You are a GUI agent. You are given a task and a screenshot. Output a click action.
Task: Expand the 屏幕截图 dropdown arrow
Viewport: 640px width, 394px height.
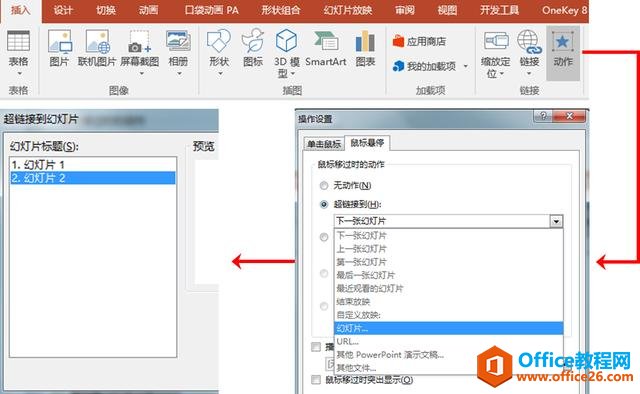click(x=141, y=74)
